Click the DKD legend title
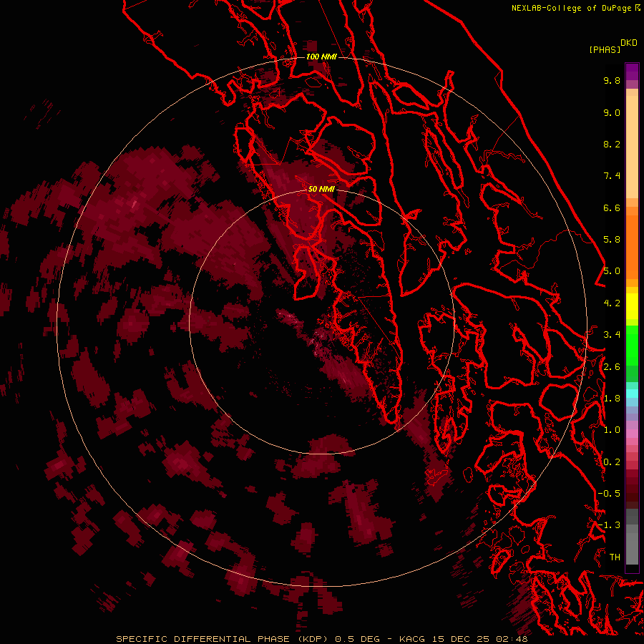Image resolution: width=644 pixels, height=644 pixels. click(x=629, y=43)
